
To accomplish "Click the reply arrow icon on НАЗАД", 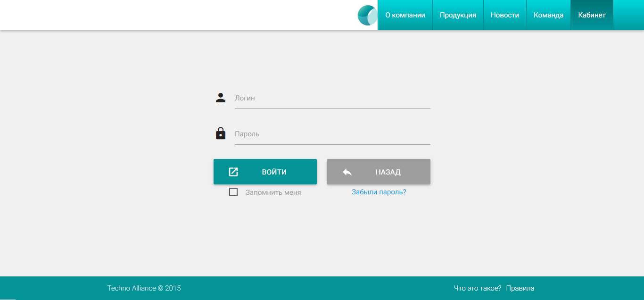I will click(x=347, y=172).
